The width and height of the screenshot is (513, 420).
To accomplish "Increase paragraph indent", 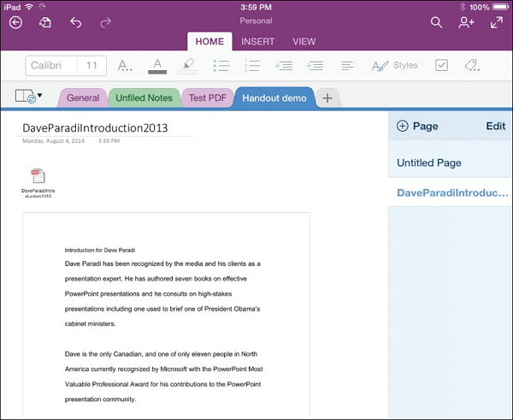I will [x=315, y=65].
